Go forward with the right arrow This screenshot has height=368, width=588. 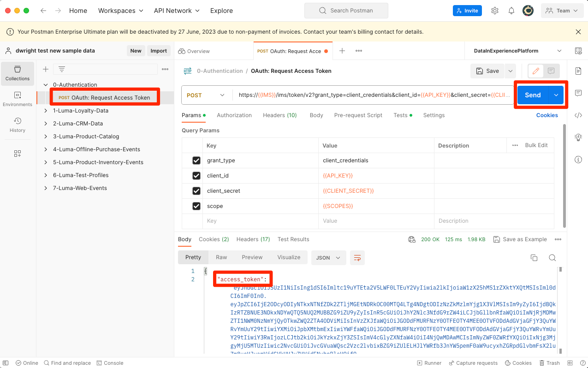tap(58, 11)
